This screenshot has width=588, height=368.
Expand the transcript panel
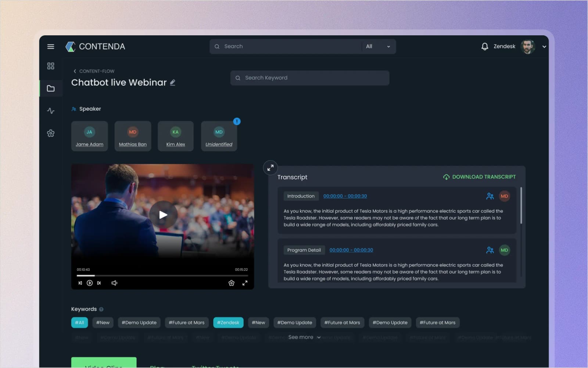coord(270,168)
